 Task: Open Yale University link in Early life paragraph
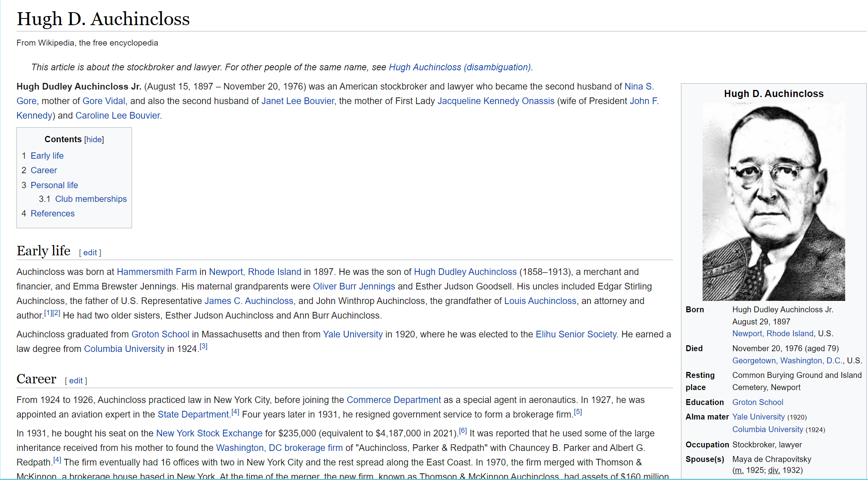(x=353, y=334)
